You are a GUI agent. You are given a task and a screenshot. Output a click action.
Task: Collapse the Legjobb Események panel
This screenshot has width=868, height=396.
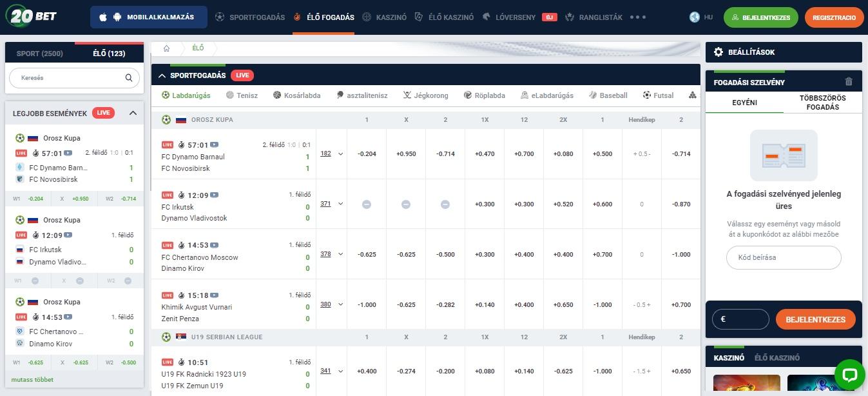pyautogui.click(x=133, y=113)
